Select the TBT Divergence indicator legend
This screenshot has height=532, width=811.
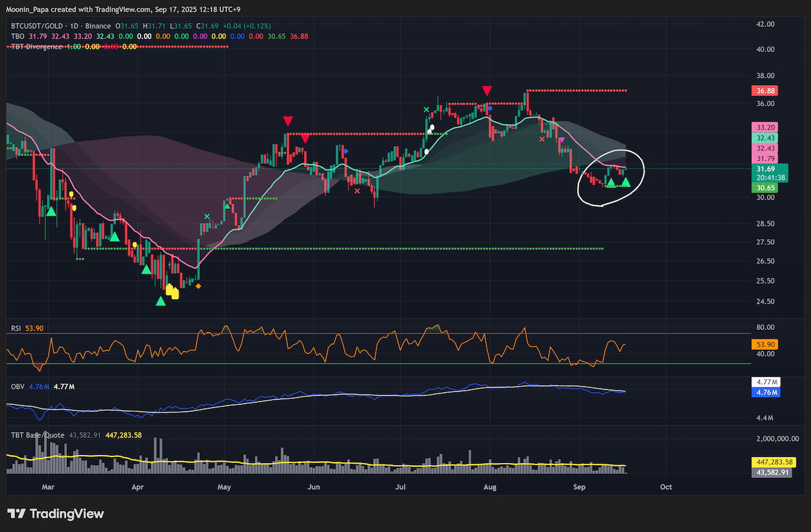(x=36, y=47)
